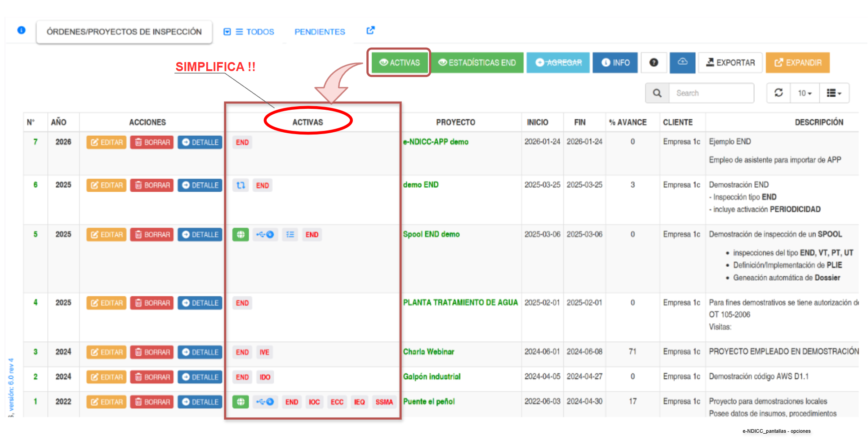
Task: Select ÓRDENES/PROYECTOS DE INSPECCIÓN tab
Action: click(x=124, y=32)
